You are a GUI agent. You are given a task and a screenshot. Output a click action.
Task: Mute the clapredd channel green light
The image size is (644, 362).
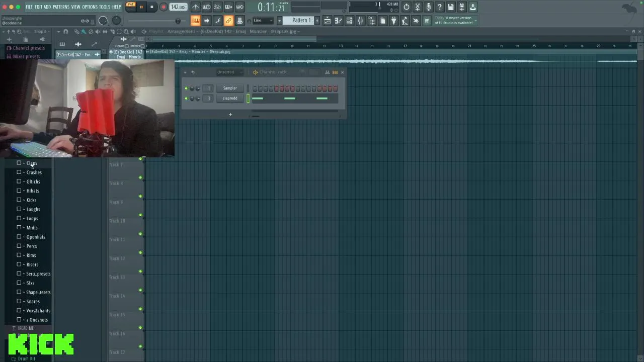coord(186,99)
